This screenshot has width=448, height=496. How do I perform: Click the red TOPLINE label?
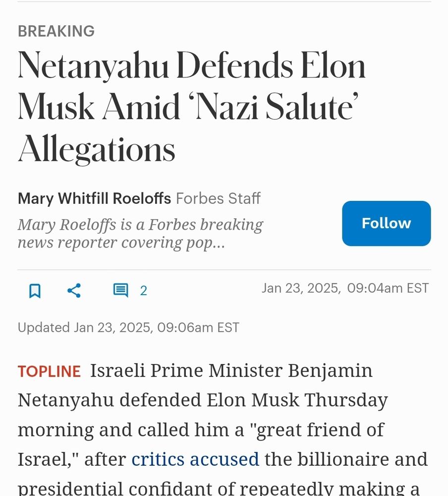(50, 371)
